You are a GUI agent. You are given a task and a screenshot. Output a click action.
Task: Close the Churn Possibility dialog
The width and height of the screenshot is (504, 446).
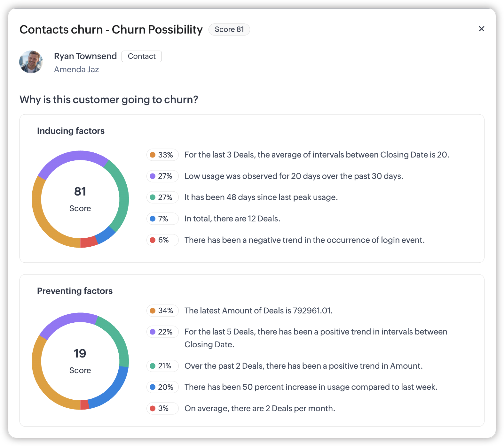(481, 29)
